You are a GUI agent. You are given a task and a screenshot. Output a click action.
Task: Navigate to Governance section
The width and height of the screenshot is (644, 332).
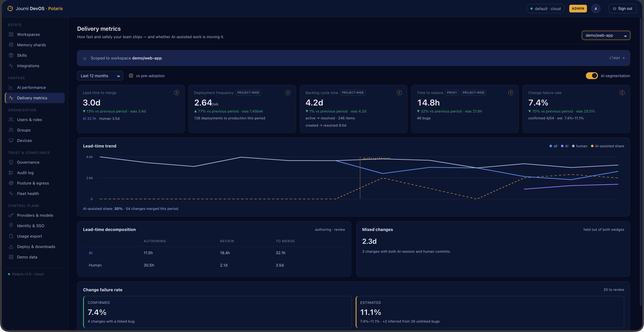point(35,162)
